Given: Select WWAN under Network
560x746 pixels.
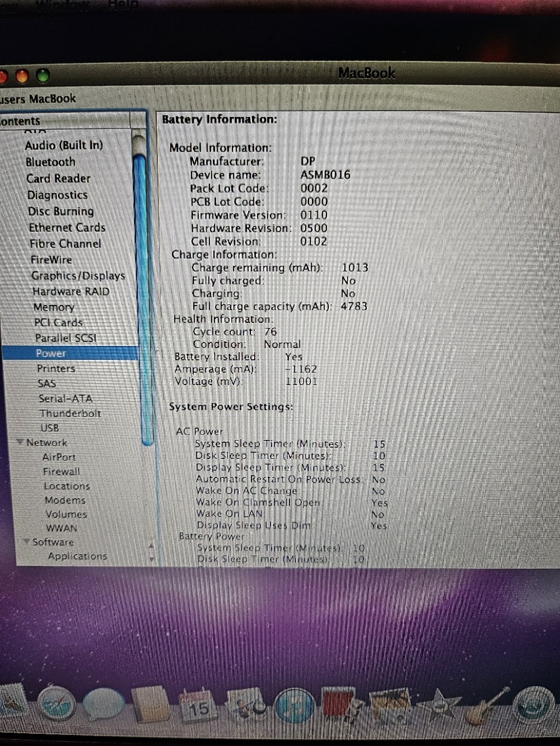Looking at the screenshot, I should [x=61, y=528].
